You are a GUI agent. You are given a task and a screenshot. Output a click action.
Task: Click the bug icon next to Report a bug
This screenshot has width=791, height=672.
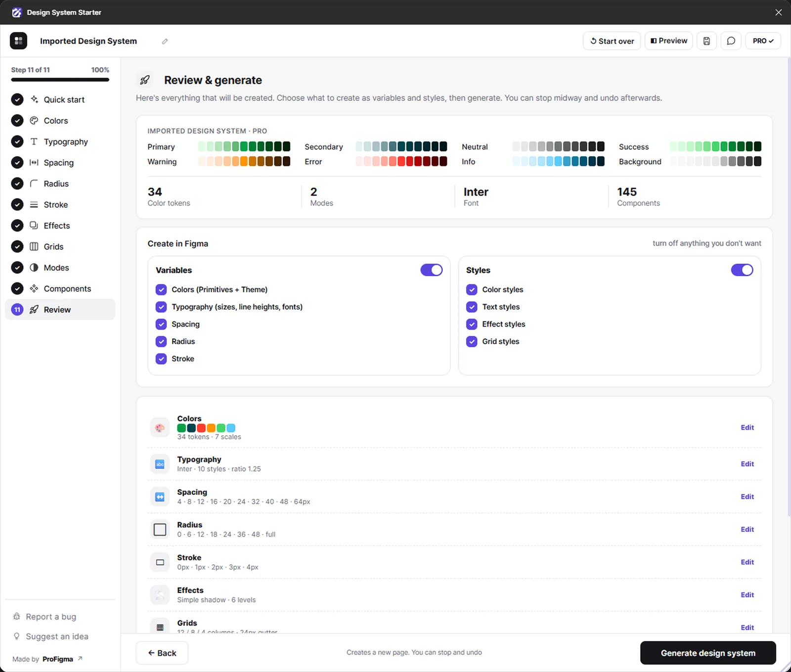[16, 617]
